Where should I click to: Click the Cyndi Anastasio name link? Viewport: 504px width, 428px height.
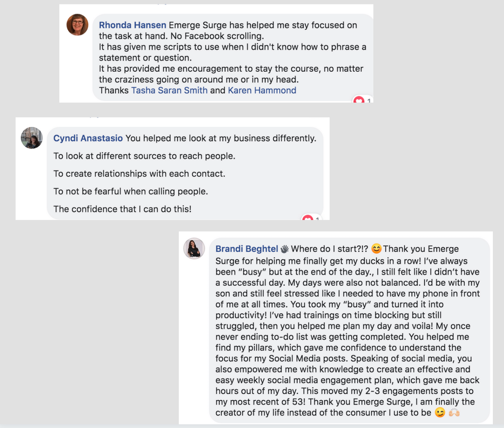click(x=88, y=138)
